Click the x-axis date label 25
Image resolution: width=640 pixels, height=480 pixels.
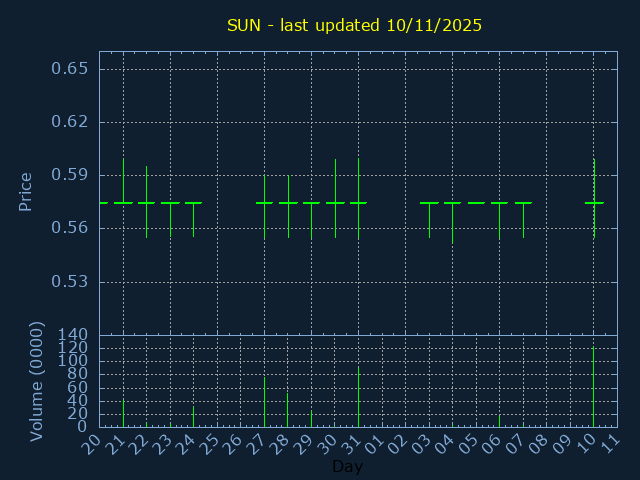pyautogui.click(x=211, y=443)
